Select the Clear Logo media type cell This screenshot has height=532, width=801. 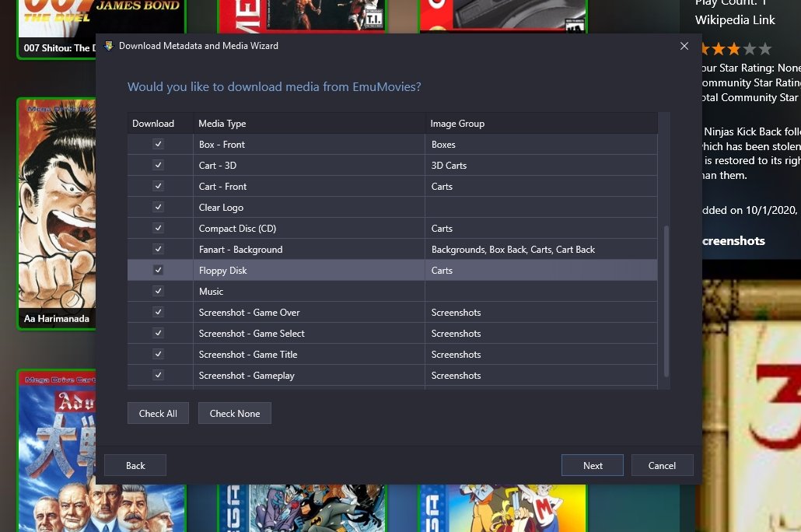(309, 207)
